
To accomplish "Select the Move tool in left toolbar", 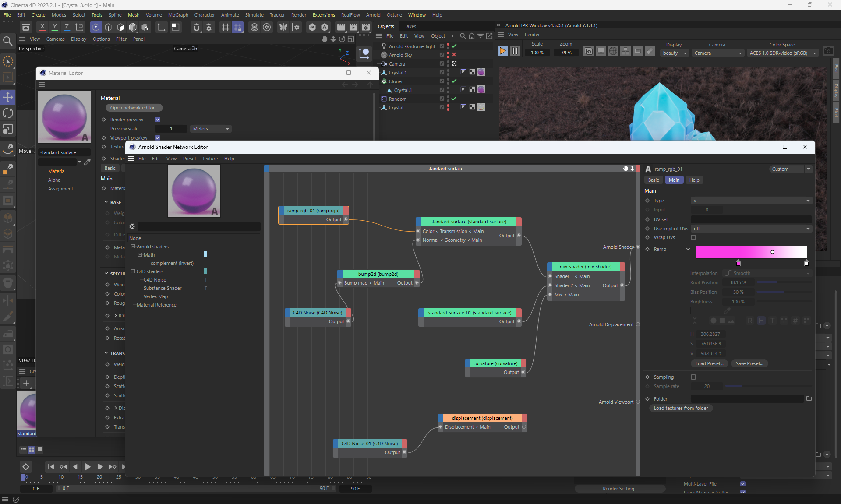I will click(8, 97).
